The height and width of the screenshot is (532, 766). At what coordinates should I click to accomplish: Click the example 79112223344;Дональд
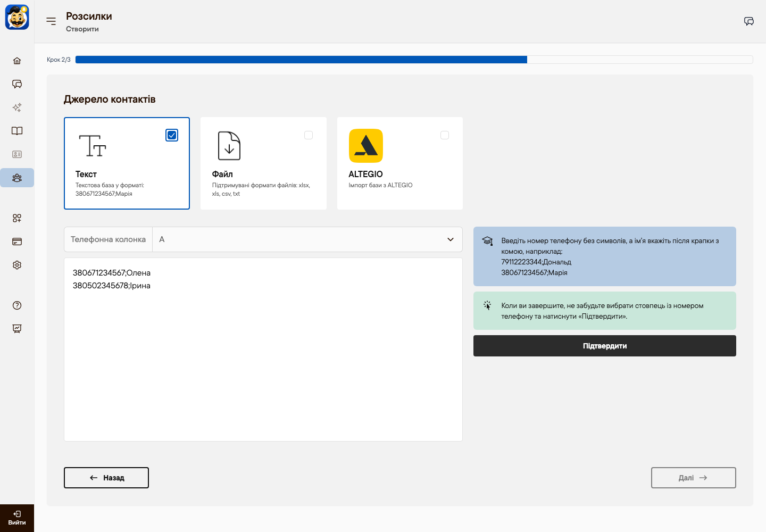(536, 262)
